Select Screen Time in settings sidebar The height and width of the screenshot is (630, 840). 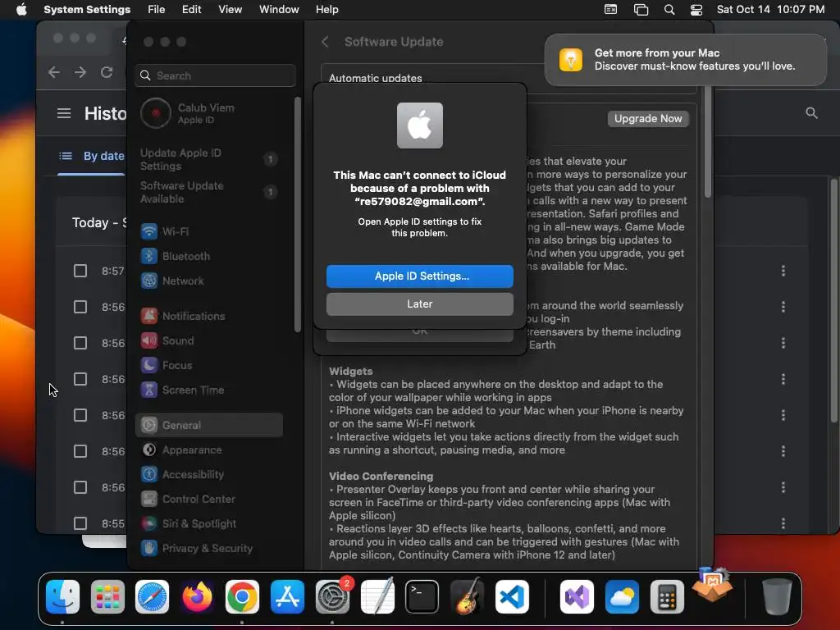[x=209, y=390]
